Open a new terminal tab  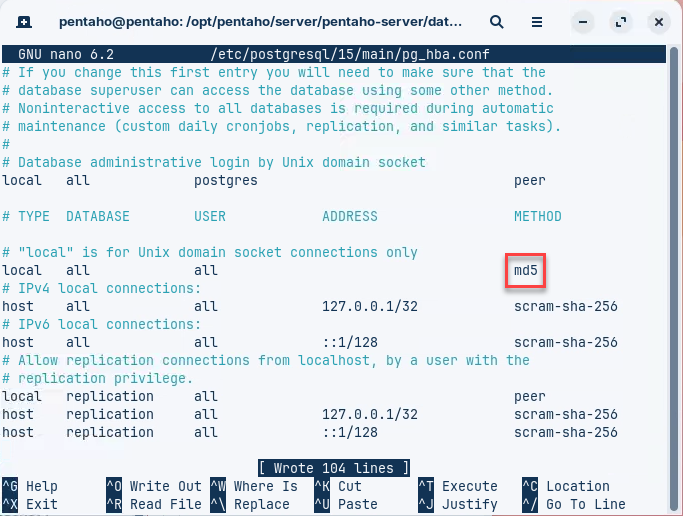click(x=24, y=21)
